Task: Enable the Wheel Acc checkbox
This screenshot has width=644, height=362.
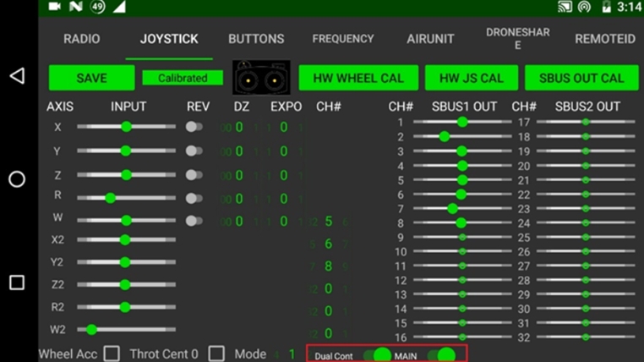Action: pos(112,354)
